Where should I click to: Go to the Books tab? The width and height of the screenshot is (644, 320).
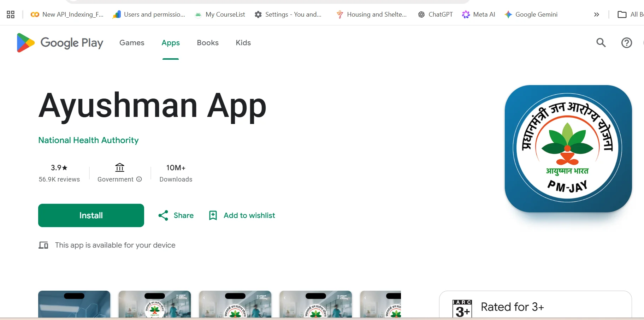pyautogui.click(x=208, y=43)
